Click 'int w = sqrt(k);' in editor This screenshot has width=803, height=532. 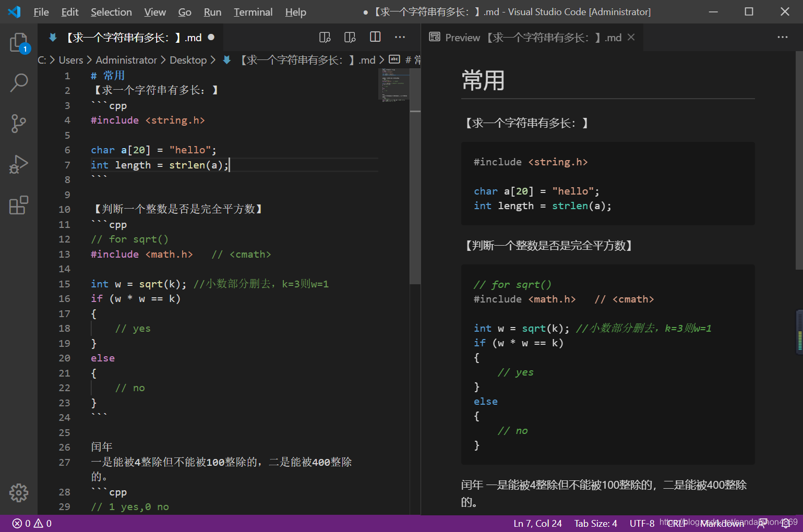point(139,284)
